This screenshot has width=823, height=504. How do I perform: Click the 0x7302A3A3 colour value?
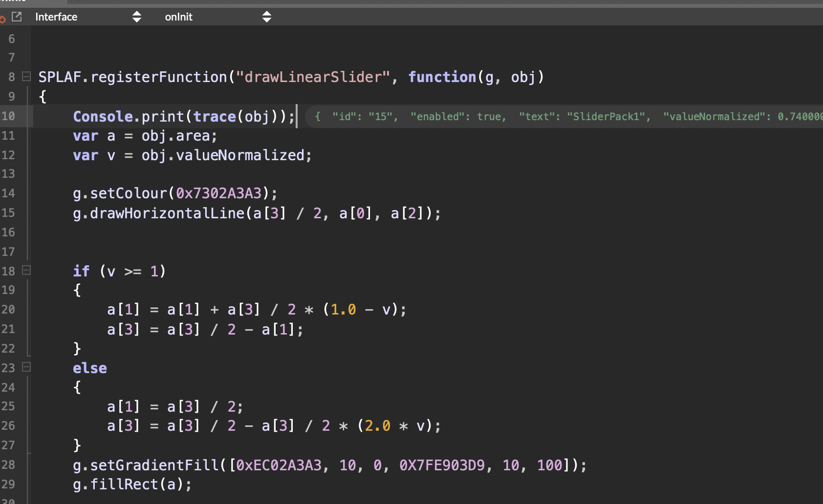218,193
